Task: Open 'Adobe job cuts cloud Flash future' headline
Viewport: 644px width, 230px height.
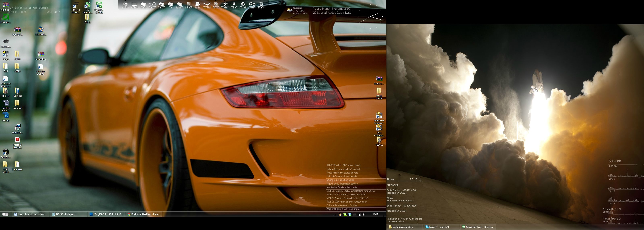Action: pyautogui.click(x=343, y=209)
